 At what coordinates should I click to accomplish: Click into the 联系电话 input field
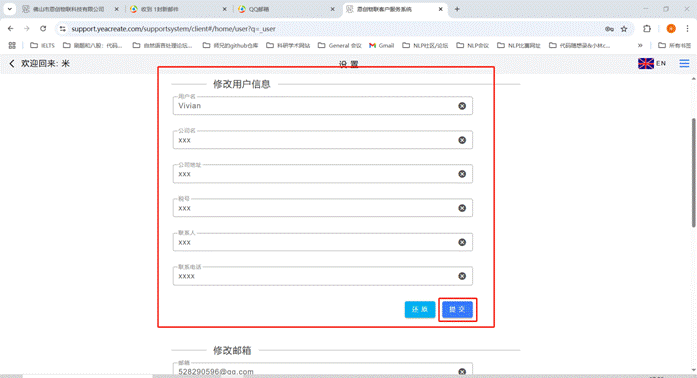(x=316, y=276)
